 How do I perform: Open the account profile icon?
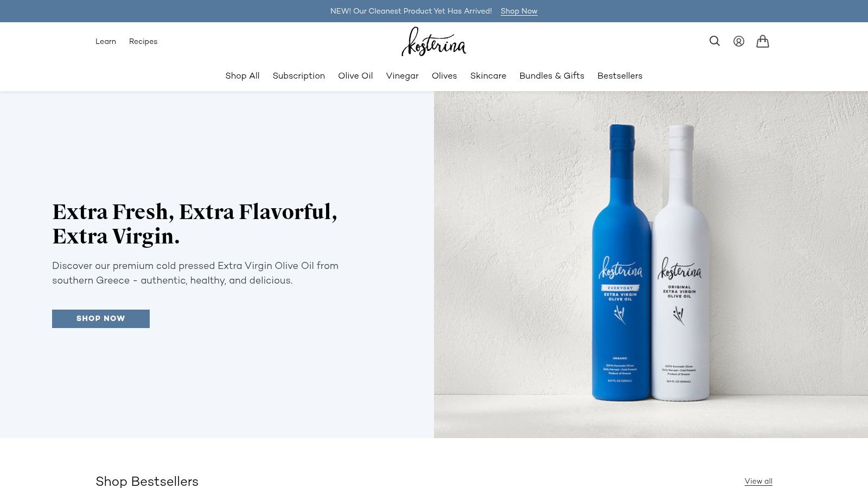pyautogui.click(x=739, y=41)
